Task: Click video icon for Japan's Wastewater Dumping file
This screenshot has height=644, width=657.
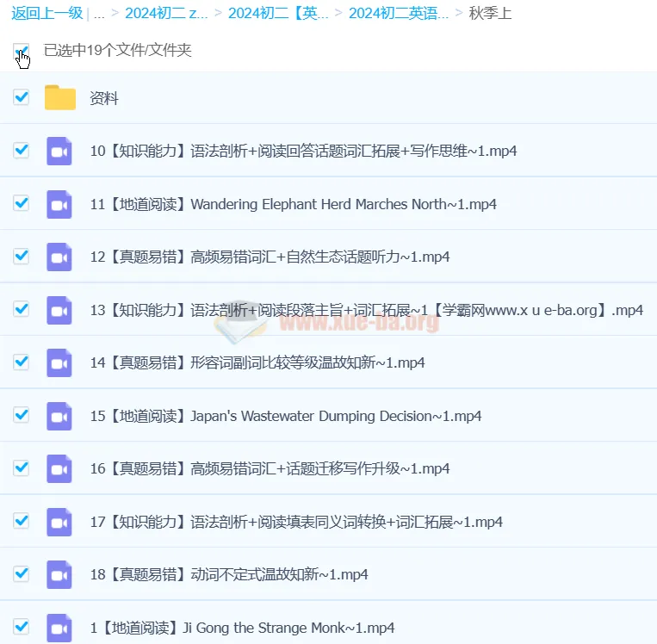Action: coord(59,416)
